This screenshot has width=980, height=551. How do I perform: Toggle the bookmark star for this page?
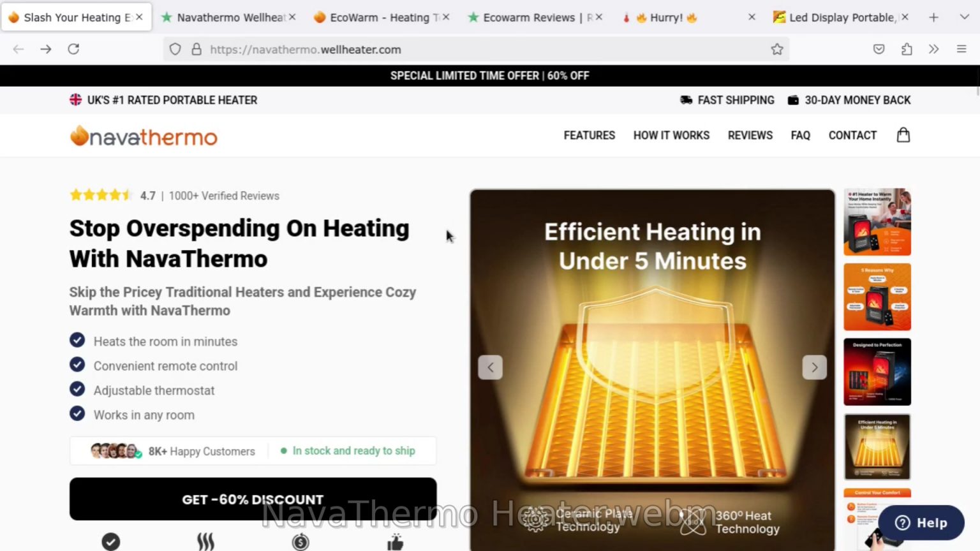777,48
